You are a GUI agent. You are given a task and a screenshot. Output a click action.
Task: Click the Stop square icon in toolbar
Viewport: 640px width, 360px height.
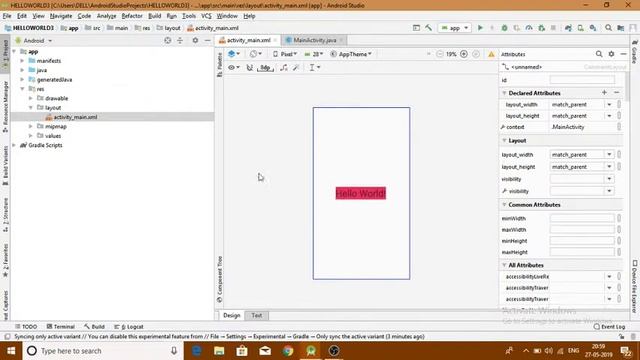pyautogui.click(x=553, y=28)
